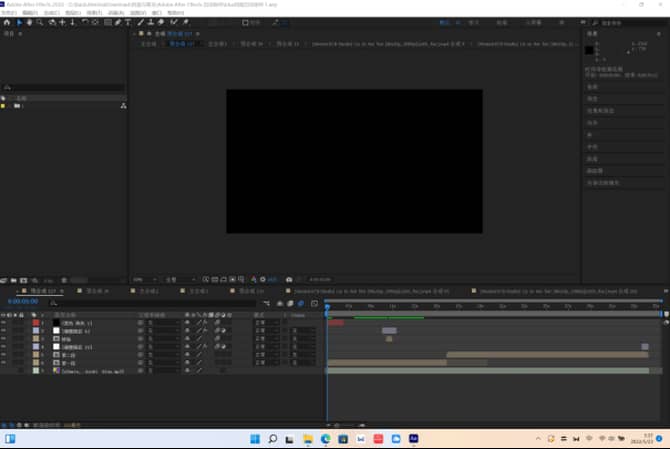Viewport: 670px width, 449px height.
Task: Click the red label swatch of layer 1
Action: (x=36, y=323)
